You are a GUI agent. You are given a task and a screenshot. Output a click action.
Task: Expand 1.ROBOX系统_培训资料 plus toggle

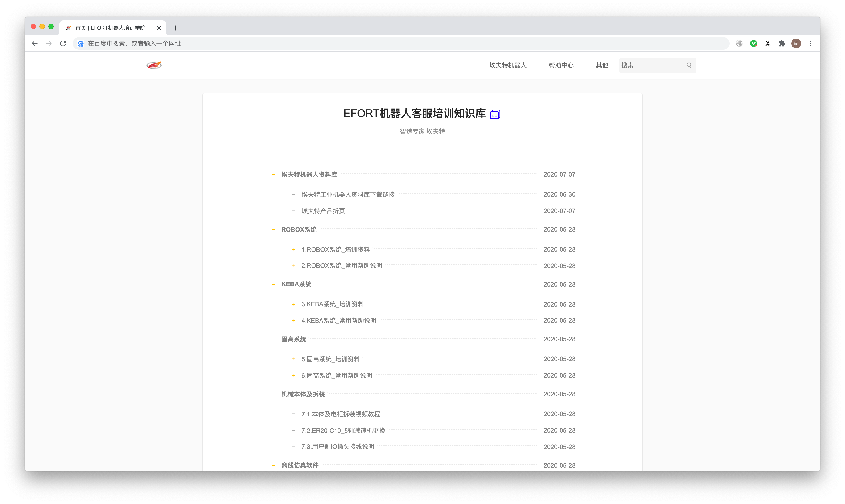[294, 249]
